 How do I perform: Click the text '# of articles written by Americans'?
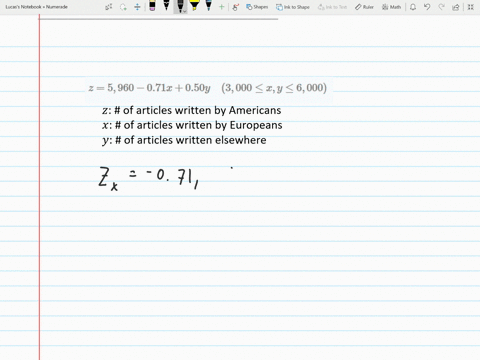click(198, 110)
